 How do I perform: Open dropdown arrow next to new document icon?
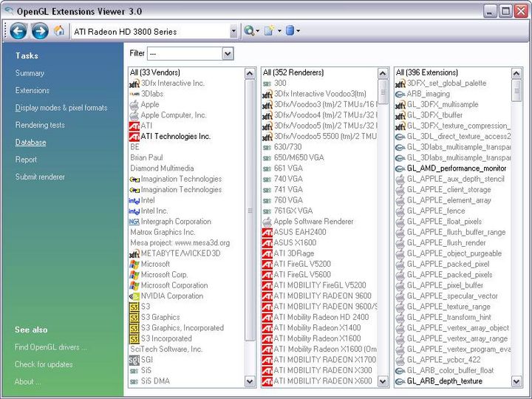tap(279, 31)
